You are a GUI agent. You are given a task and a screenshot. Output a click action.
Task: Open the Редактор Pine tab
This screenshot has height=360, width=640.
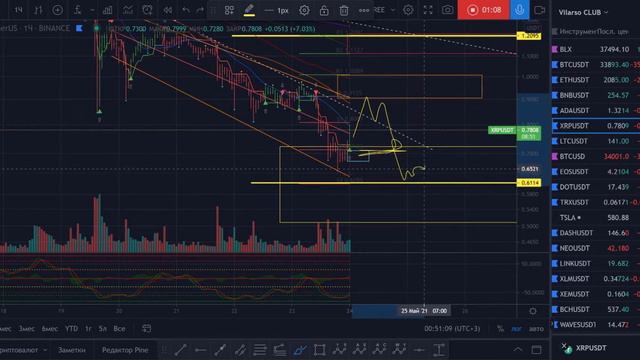[125, 350]
